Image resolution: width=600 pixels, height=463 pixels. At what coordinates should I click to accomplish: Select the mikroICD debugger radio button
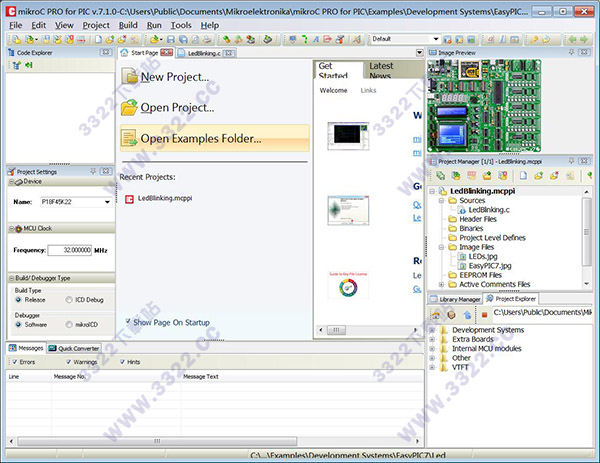pyautogui.click(x=69, y=324)
